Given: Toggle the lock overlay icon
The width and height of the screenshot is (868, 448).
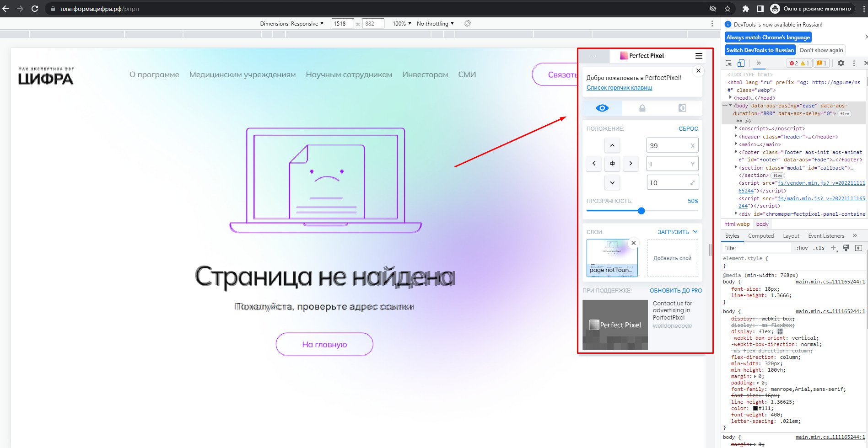Looking at the screenshot, I should [642, 108].
